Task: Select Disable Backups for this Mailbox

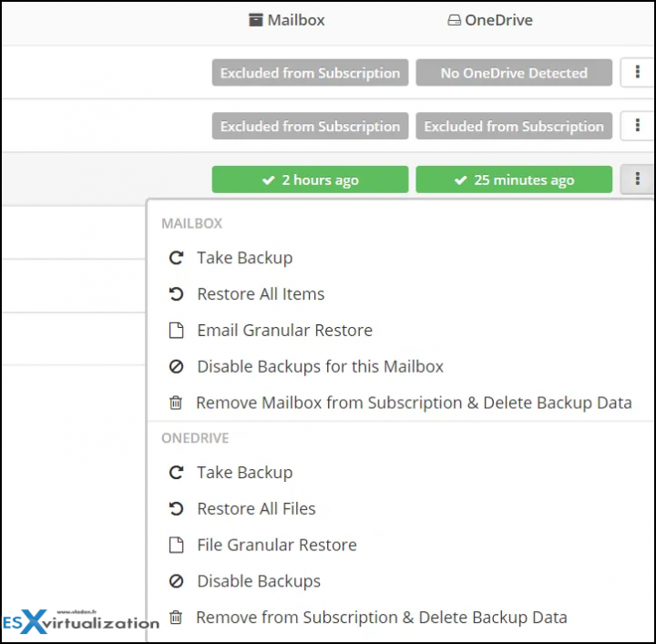Action: [x=320, y=367]
